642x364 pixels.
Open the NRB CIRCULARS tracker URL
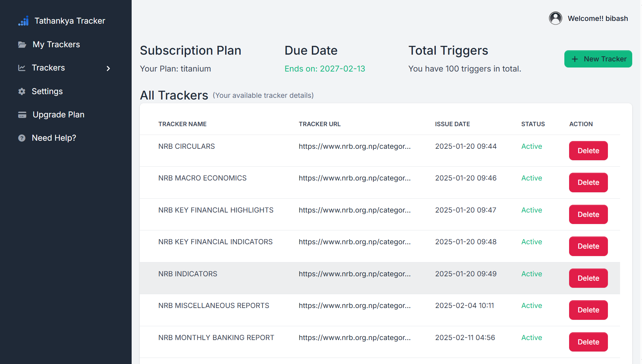click(355, 146)
